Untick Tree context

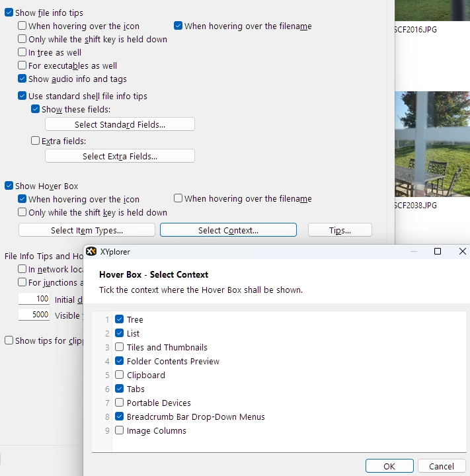[120, 319]
